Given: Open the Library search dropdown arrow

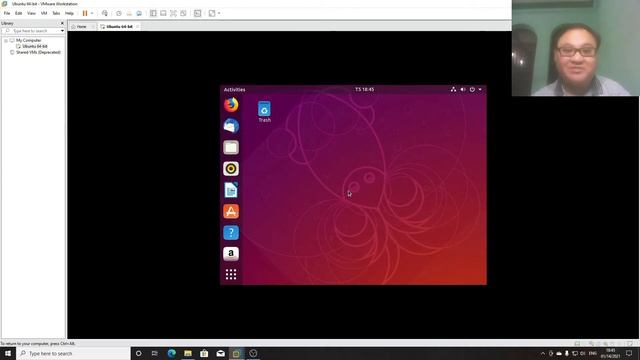Looking at the screenshot, I should click(62, 31).
